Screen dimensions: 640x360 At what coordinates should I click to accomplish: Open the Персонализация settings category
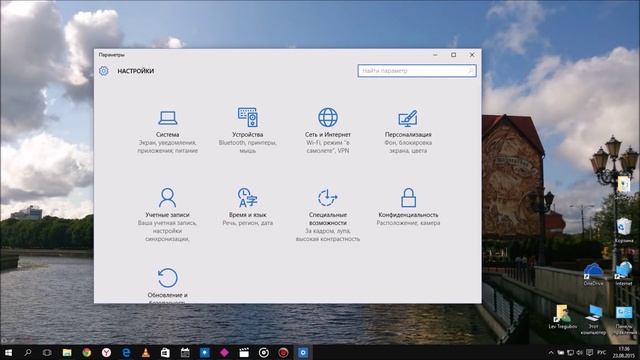408,131
